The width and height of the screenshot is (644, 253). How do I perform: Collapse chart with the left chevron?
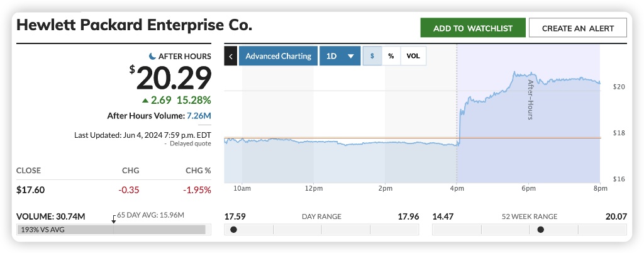pyautogui.click(x=231, y=56)
